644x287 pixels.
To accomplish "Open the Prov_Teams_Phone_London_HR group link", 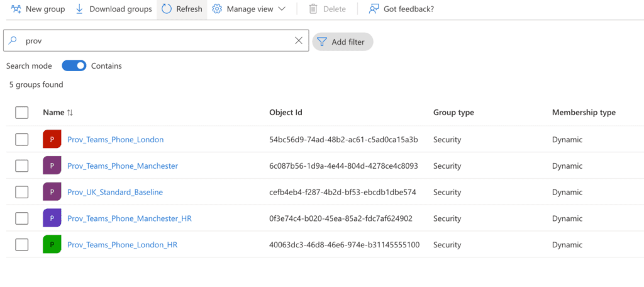I will pyautogui.click(x=123, y=245).
